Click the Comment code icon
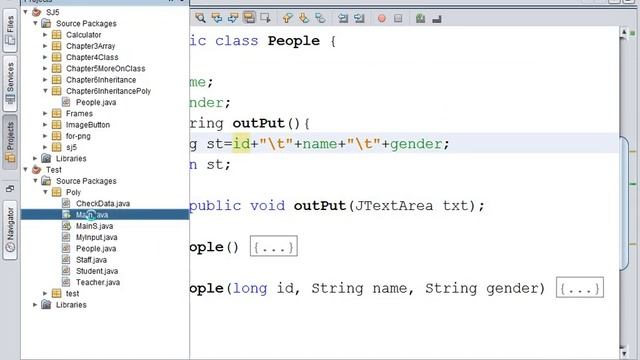 [x=420, y=18]
